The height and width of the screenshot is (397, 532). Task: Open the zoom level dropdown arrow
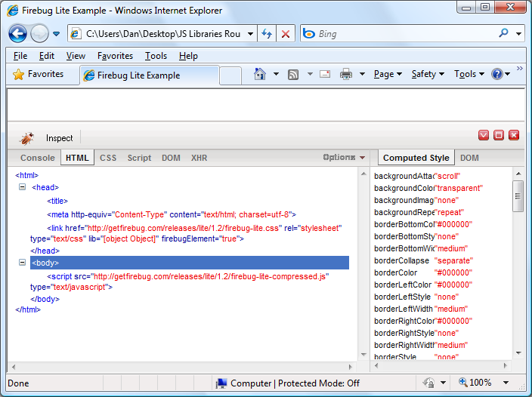click(506, 383)
